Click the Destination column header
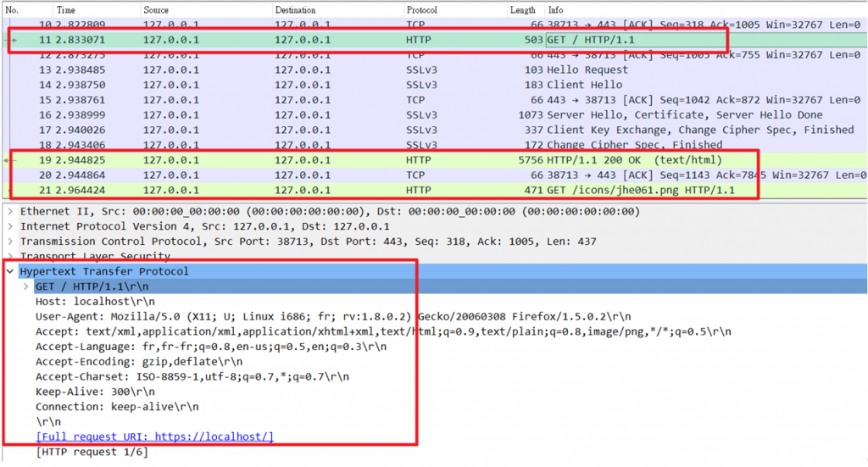Screen dimensions: 868x467 (x=295, y=10)
